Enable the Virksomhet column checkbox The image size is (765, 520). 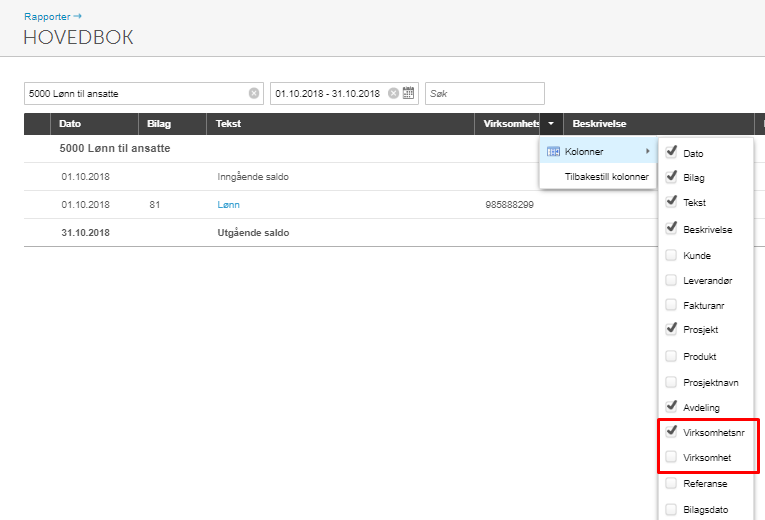coord(671,457)
